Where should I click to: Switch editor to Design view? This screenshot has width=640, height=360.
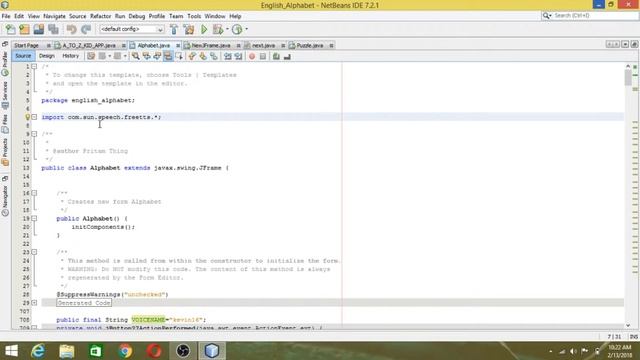click(x=47, y=56)
